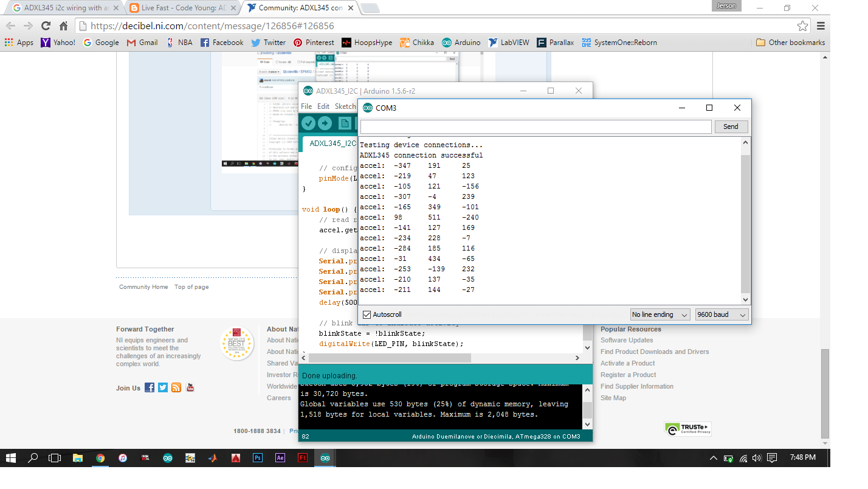Click the New sketch icon in Arduino toolbar
Screen dimensions: 868x489
point(345,123)
